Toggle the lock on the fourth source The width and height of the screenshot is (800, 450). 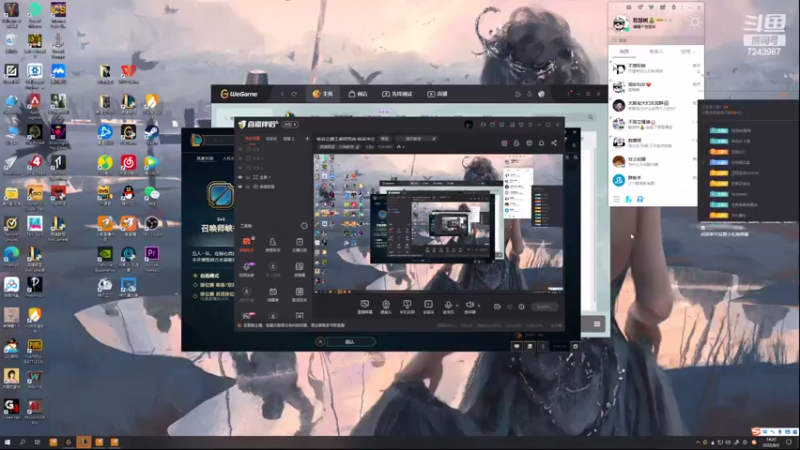(248, 177)
